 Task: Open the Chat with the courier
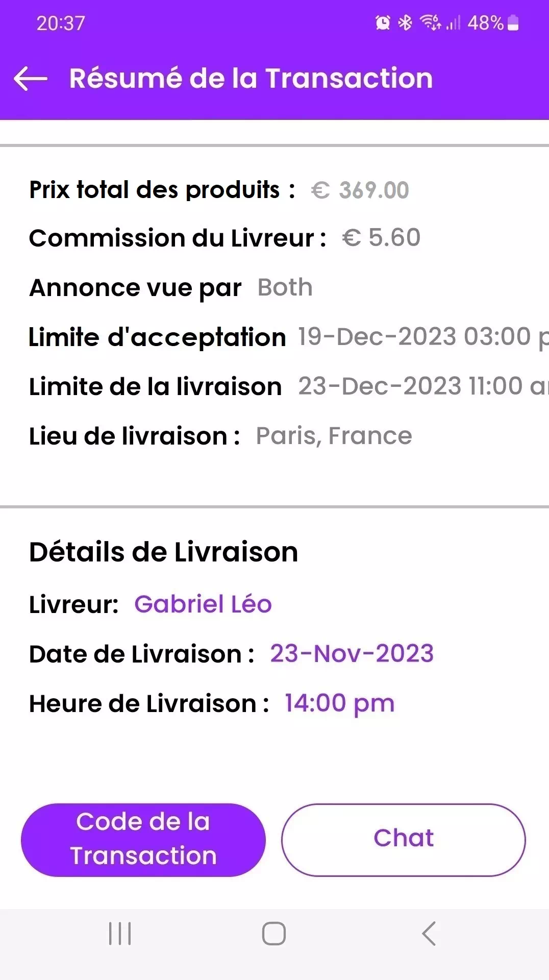403,840
